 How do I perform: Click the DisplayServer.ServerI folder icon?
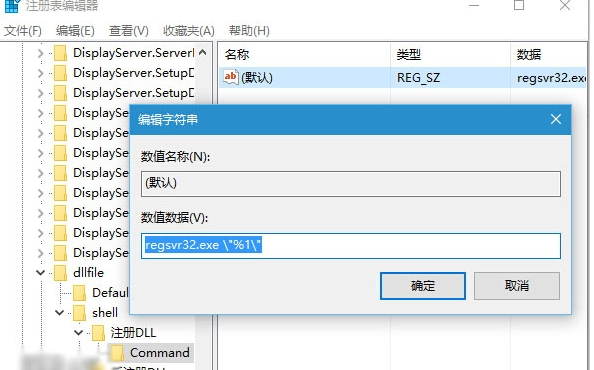point(60,53)
